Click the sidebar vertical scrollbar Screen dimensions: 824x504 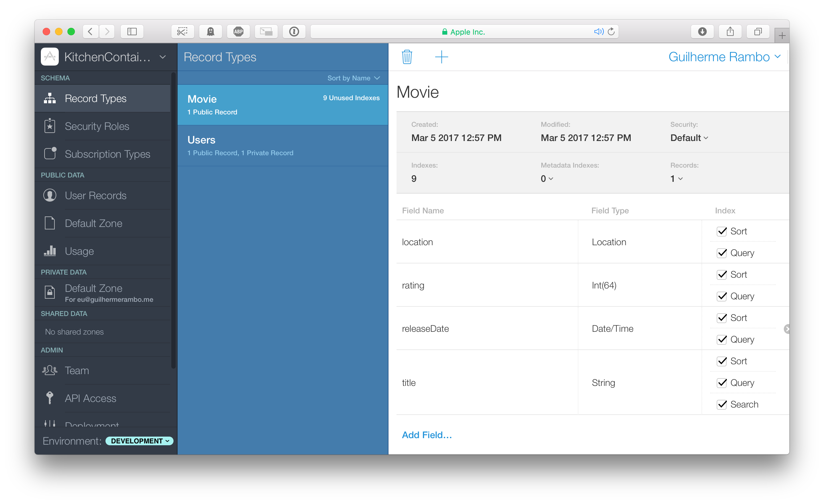[173, 220]
